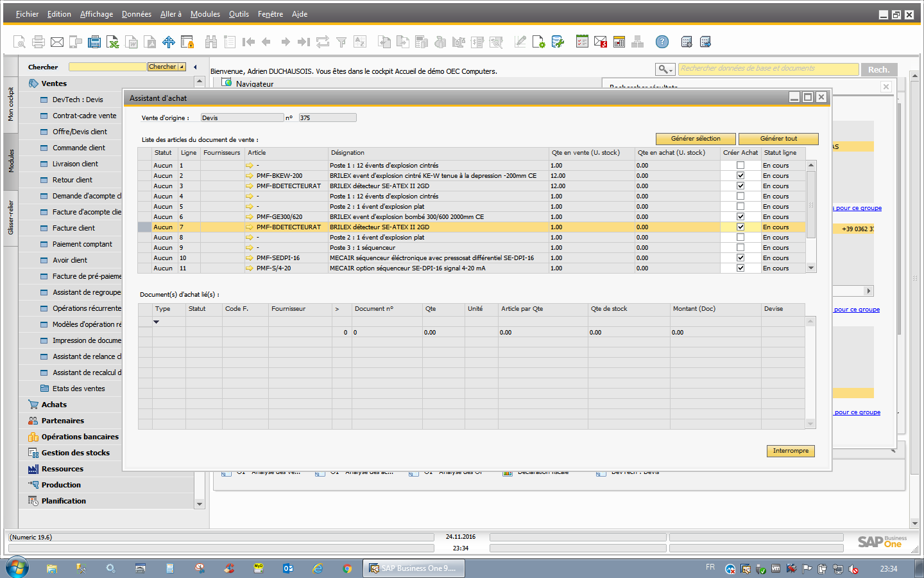The width and height of the screenshot is (924, 578).
Task: Click the Interrompre button
Action: coord(791,451)
